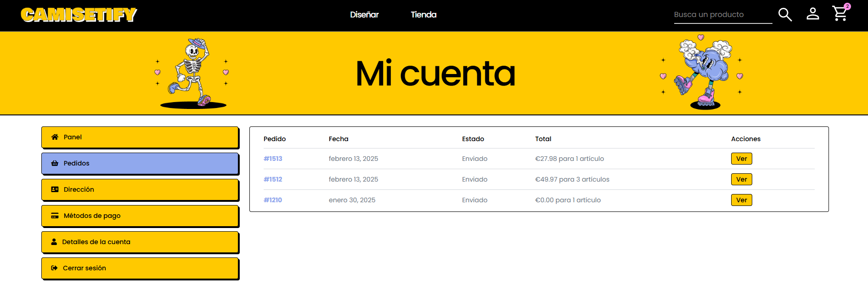Open the shopping cart icon

point(840,14)
